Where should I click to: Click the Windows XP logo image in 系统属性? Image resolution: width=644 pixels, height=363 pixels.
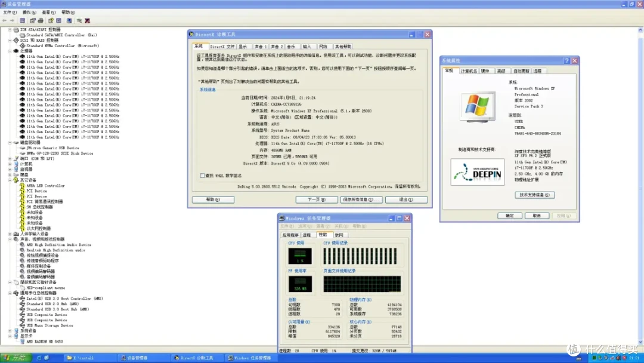[x=478, y=107]
